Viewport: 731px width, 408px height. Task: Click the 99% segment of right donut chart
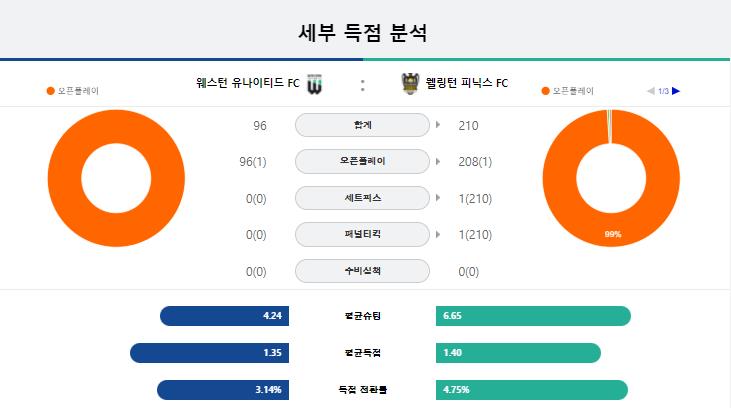point(613,233)
